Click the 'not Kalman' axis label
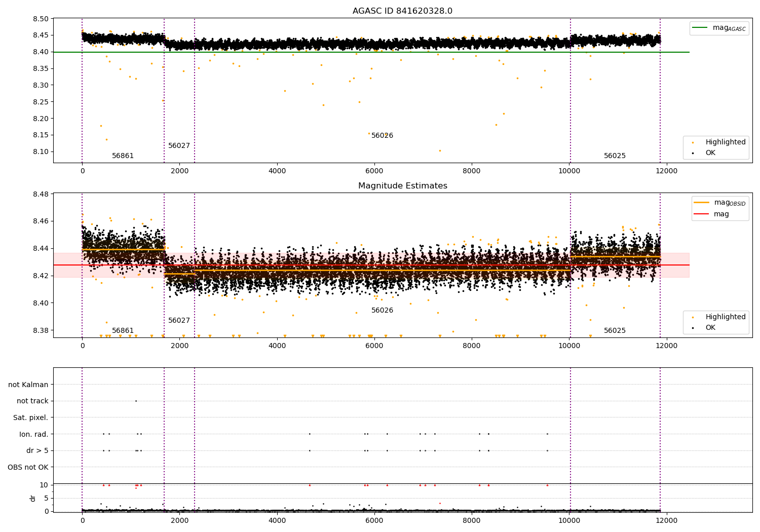760x532 pixels. (x=28, y=385)
